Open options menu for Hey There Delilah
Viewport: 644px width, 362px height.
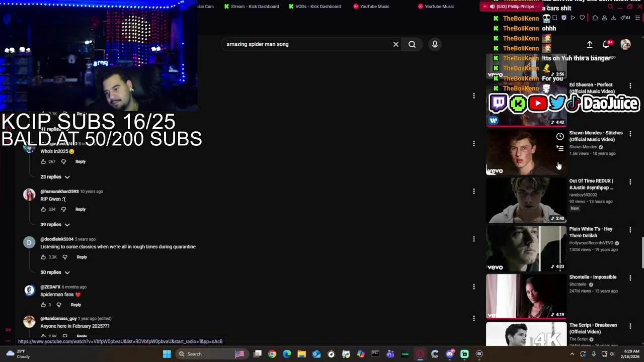[x=630, y=230]
